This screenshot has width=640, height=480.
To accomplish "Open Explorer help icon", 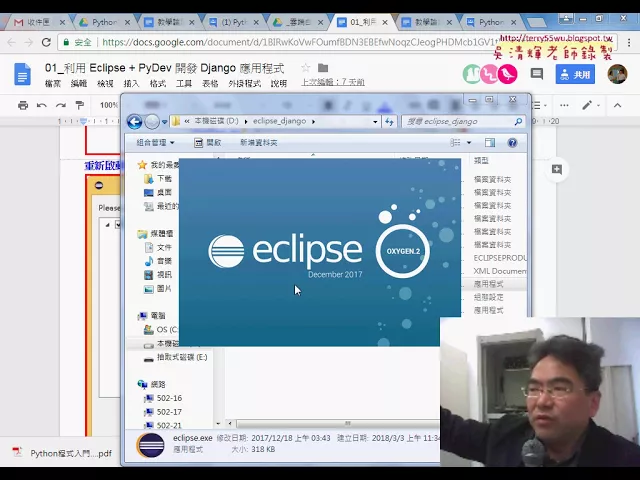I will (x=512, y=142).
